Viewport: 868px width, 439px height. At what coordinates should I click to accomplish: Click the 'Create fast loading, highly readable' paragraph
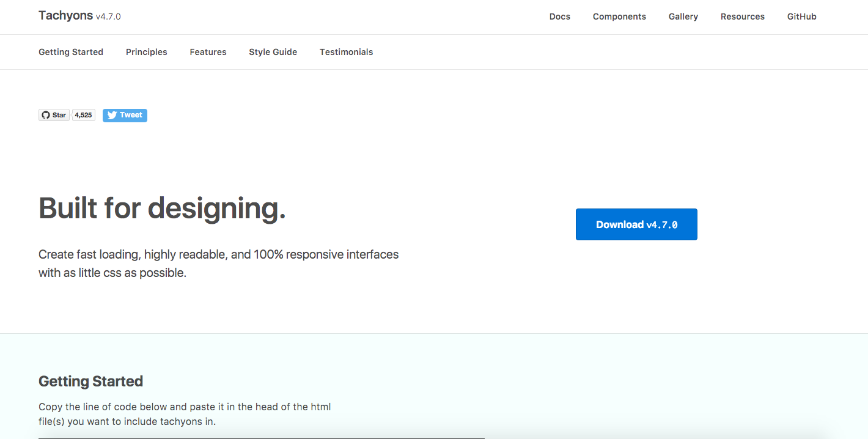[219, 264]
